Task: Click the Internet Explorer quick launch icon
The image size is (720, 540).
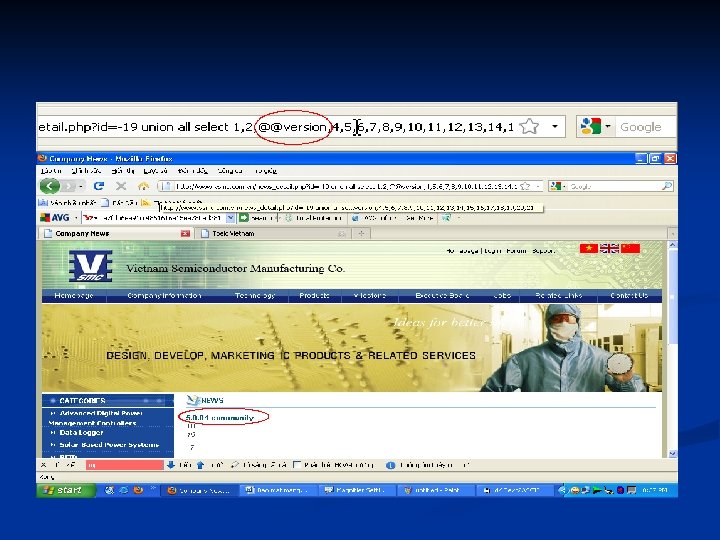Action: tap(124, 490)
